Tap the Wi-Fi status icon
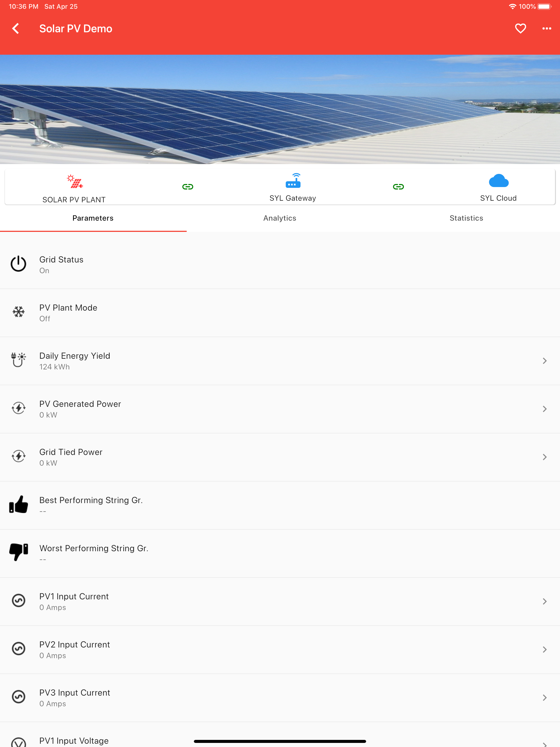Image resolution: width=560 pixels, height=747 pixels. pyautogui.click(x=512, y=6)
